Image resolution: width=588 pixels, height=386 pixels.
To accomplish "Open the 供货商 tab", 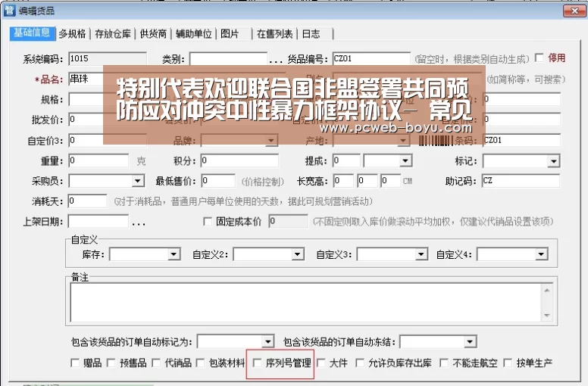I will coord(153,34).
